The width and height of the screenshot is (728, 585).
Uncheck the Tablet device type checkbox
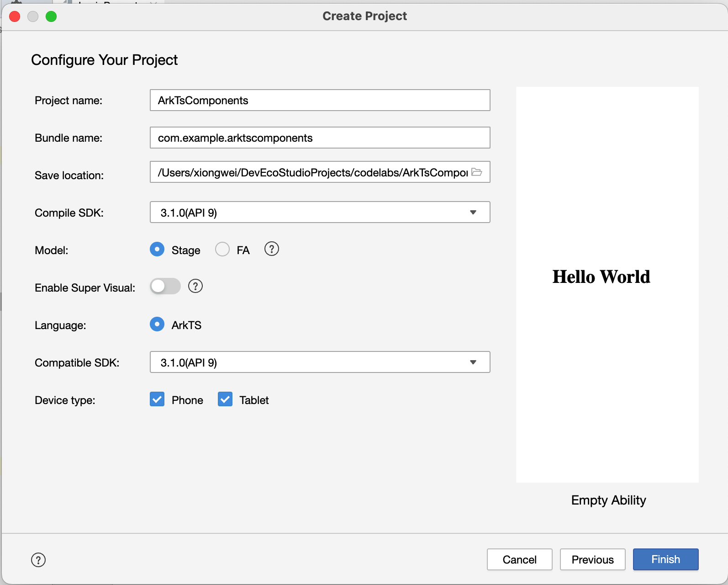[x=225, y=399]
